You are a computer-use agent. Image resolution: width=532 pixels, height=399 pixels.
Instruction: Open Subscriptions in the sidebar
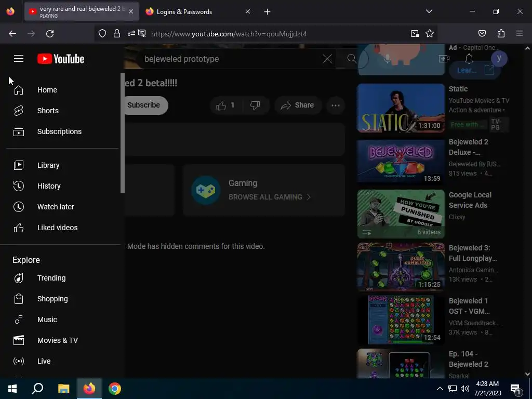point(62,131)
